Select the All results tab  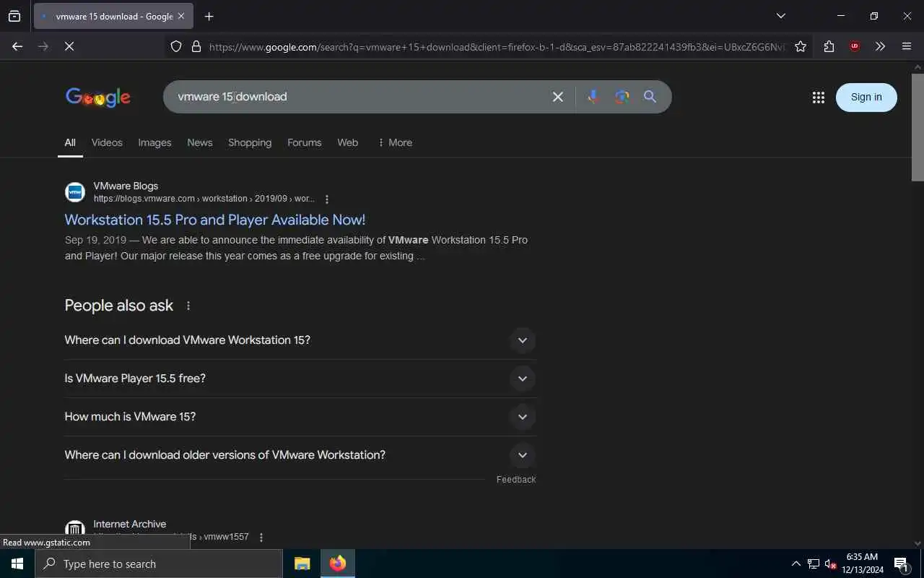70,142
